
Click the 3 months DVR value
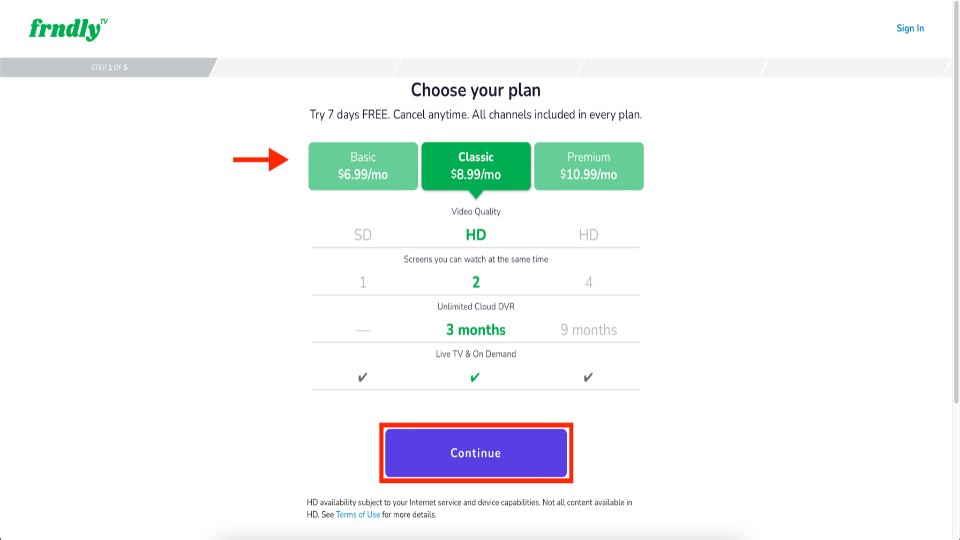point(476,330)
